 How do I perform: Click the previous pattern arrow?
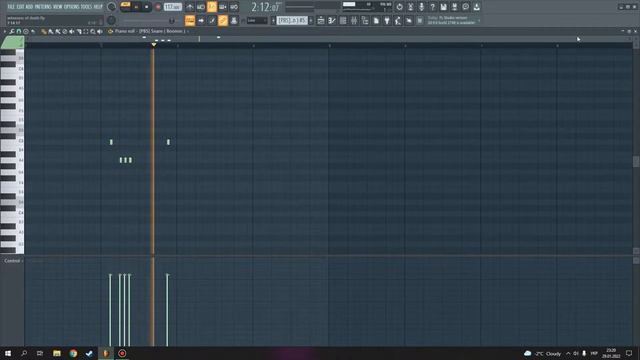(273, 20)
